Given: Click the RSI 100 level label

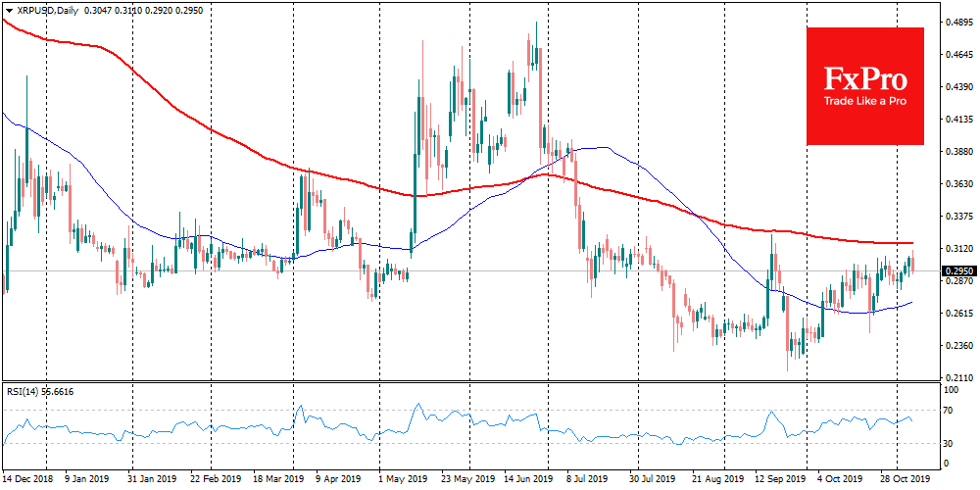Looking at the screenshot, I should click(952, 389).
